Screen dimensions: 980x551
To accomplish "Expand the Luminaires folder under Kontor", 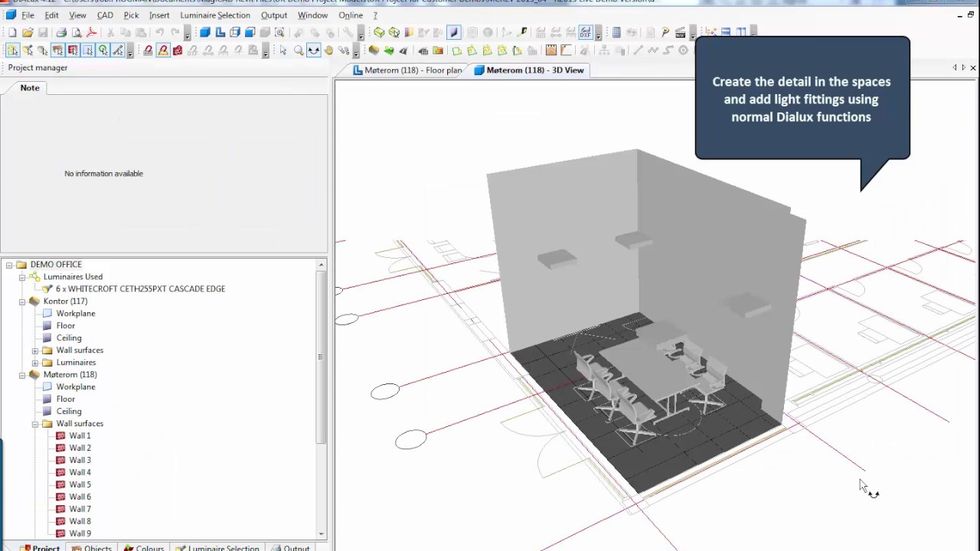I will [x=35, y=363].
